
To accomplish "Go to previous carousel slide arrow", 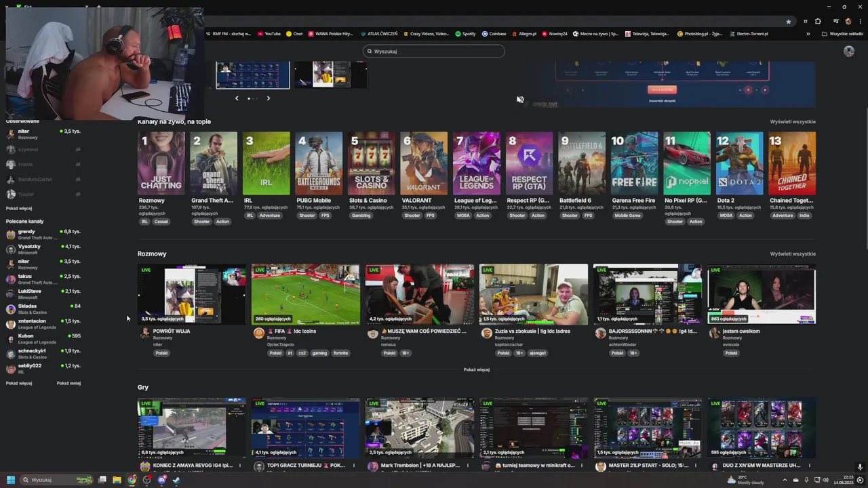I will [x=237, y=98].
